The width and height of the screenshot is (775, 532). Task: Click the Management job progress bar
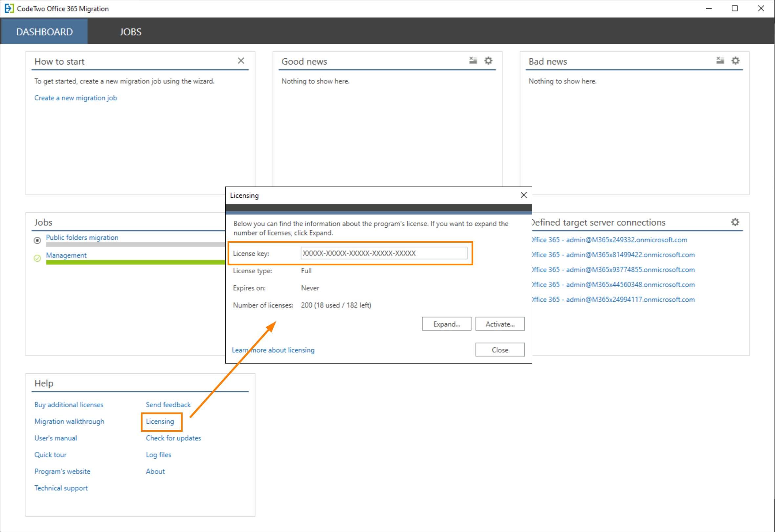135,262
